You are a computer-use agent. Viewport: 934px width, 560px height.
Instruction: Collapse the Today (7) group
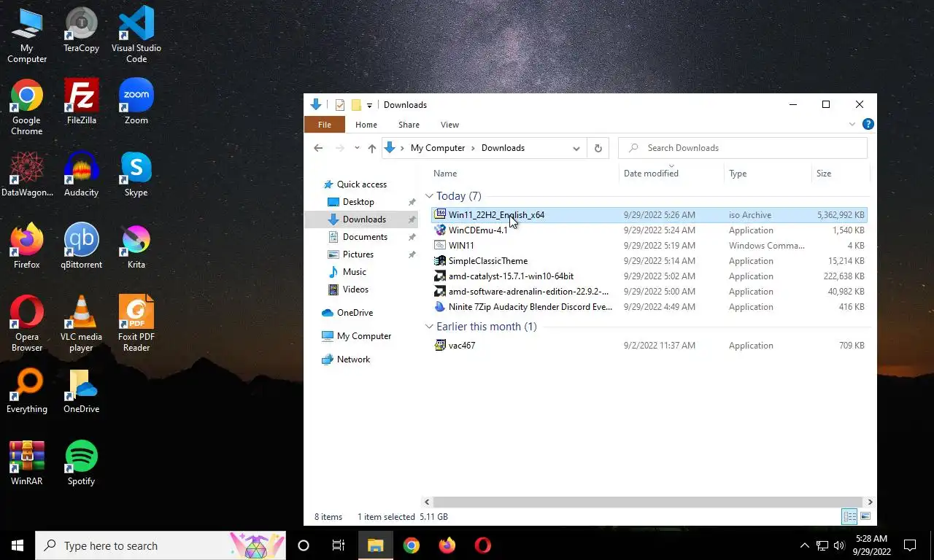[430, 196]
